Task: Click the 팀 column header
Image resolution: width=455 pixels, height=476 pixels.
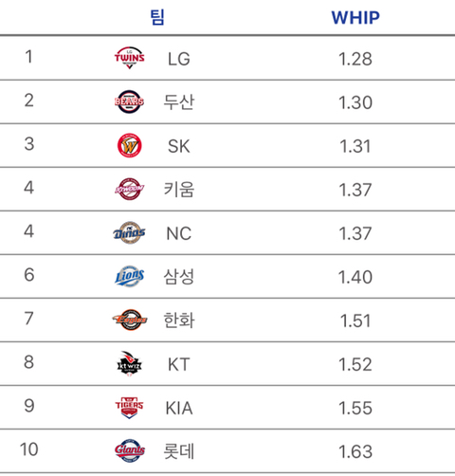Action: [x=157, y=17]
